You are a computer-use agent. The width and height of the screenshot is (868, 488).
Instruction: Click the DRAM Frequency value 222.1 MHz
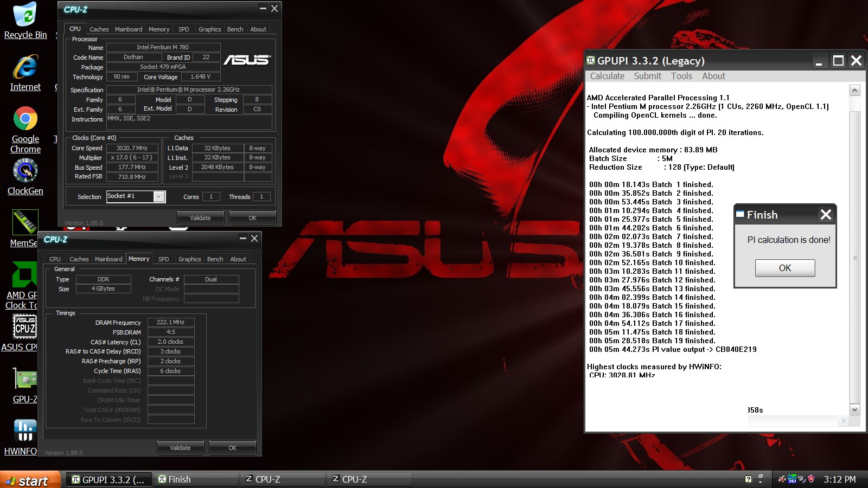click(x=171, y=322)
